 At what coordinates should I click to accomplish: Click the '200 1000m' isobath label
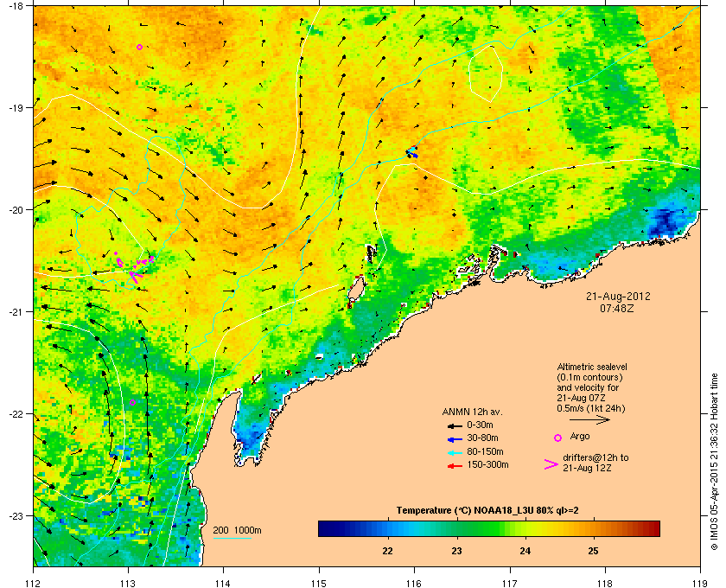(237, 531)
